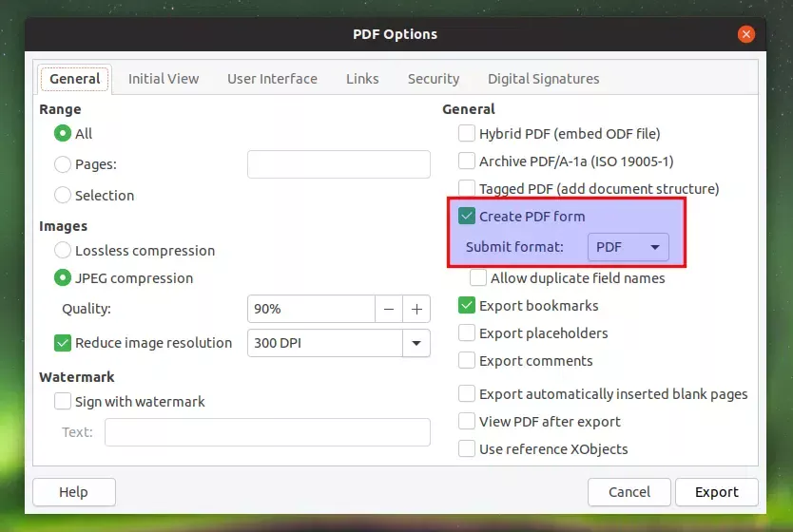Screen dimensions: 793x532
Task: Select the Pages radio button
Action: point(63,164)
